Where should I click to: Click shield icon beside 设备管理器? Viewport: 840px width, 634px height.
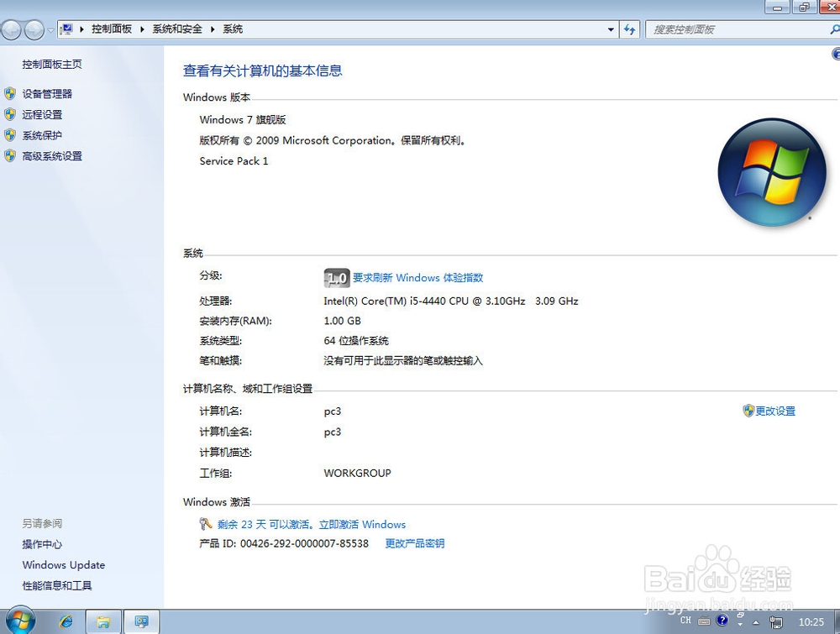10,94
